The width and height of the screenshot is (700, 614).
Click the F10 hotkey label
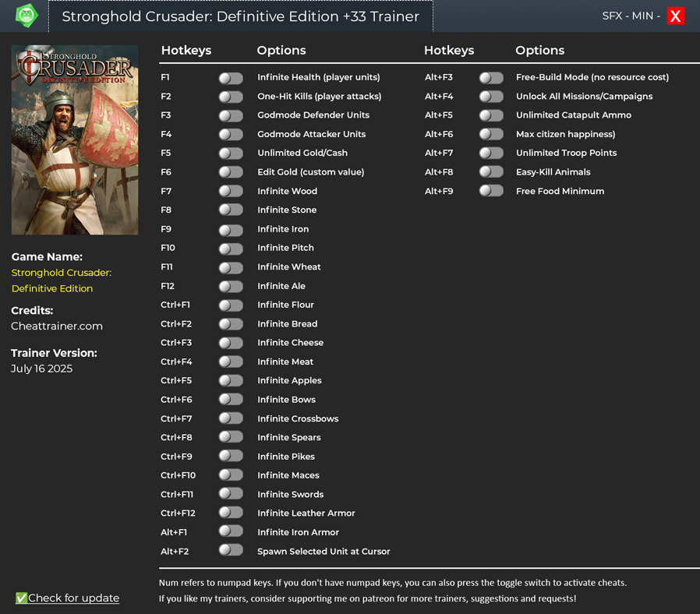[x=168, y=248]
